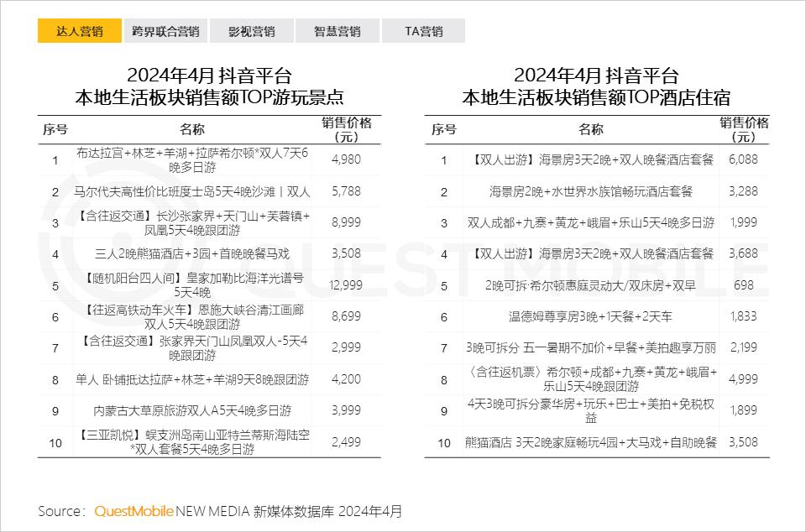
Task: Click the 销售价格 header in hotel table
Action: [744, 129]
